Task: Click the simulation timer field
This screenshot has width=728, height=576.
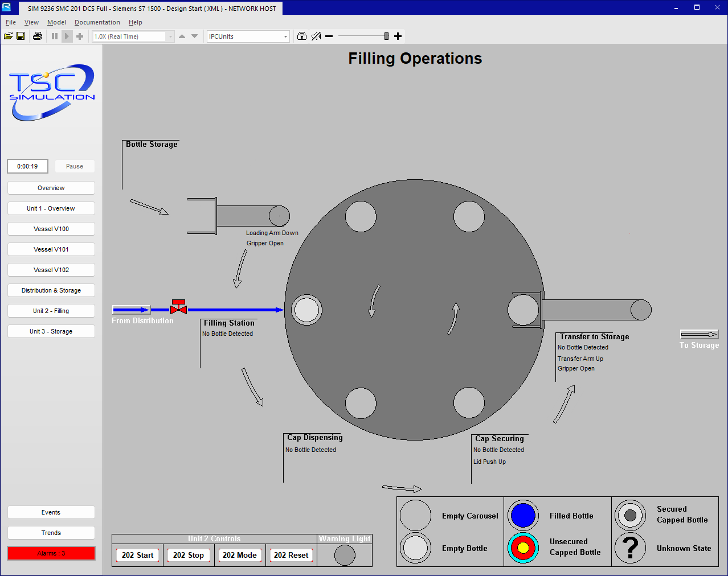Action: click(x=27, y=166)
